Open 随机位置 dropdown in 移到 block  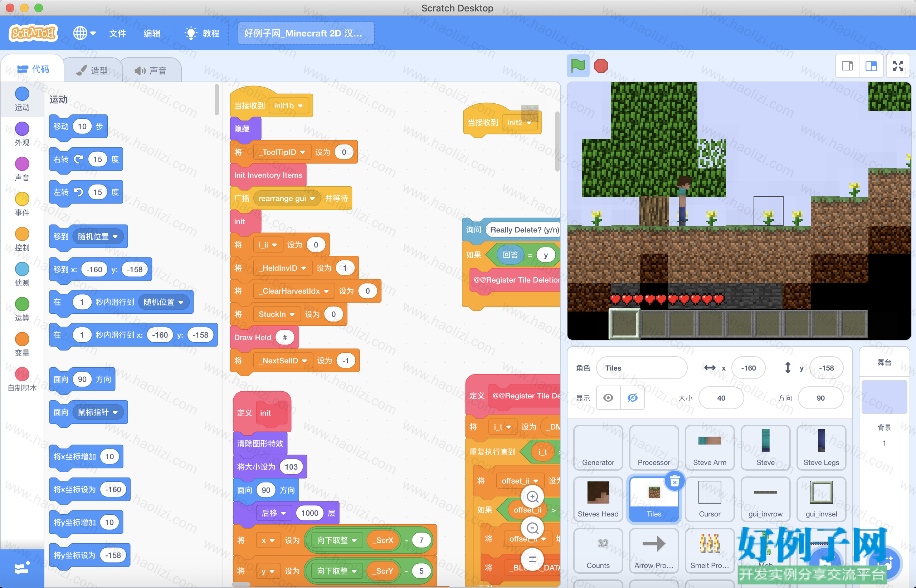click(98, 236)
